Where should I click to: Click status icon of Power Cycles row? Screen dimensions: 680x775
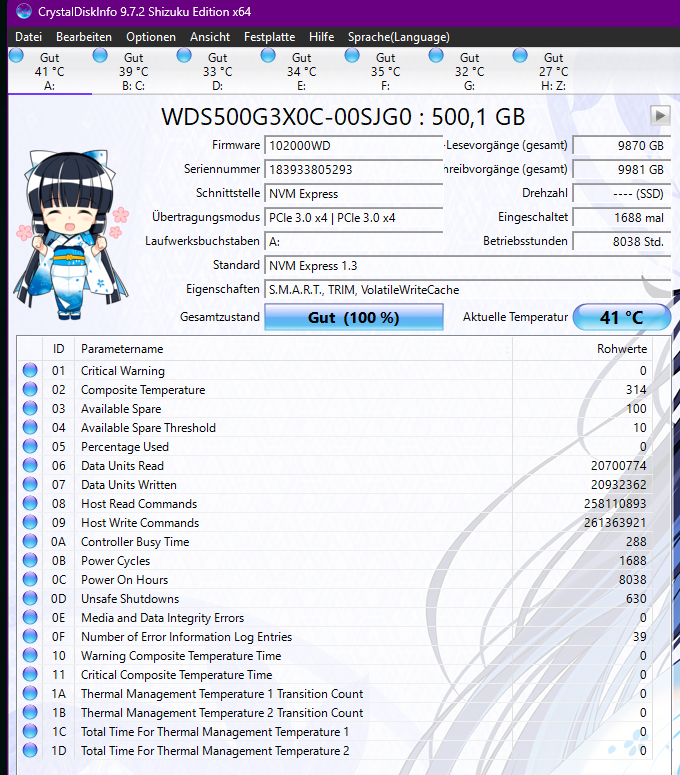tap(30, 560)
